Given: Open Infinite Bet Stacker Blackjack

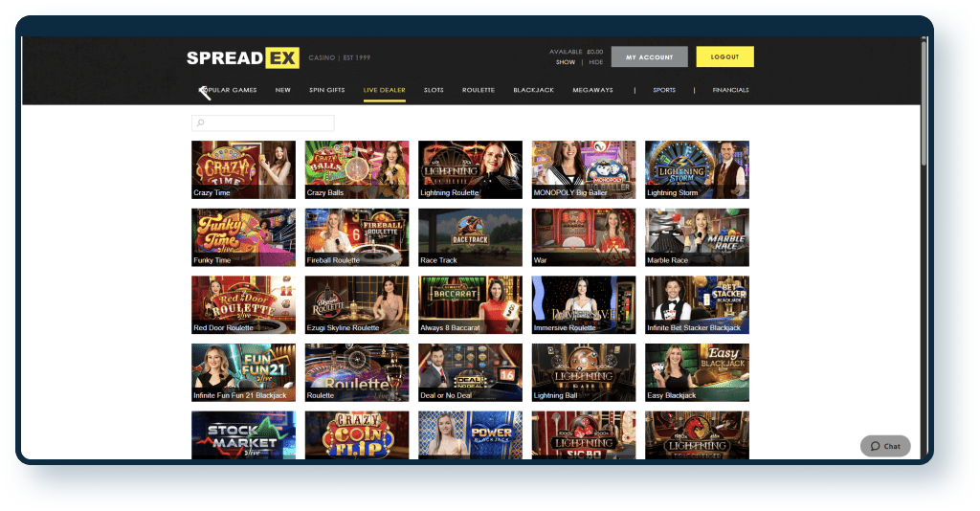Looking at the screenshot, I should (x=697, y=305).
